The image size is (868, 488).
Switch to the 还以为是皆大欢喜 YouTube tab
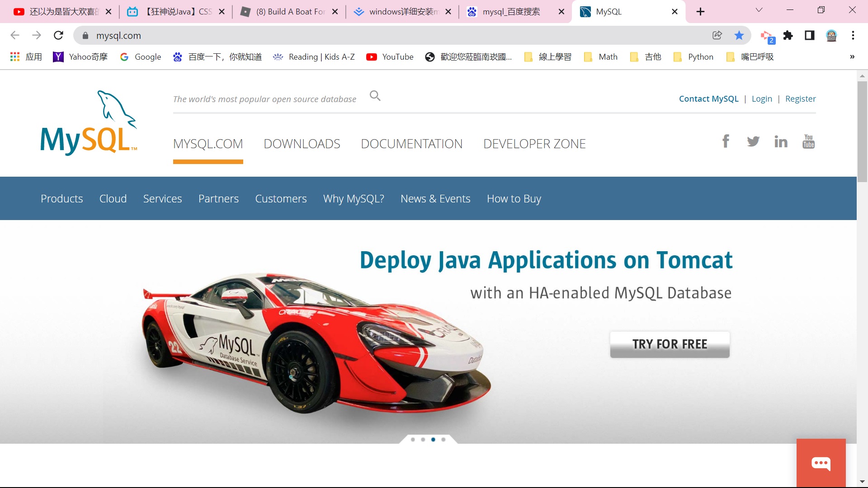pos(62,12)
